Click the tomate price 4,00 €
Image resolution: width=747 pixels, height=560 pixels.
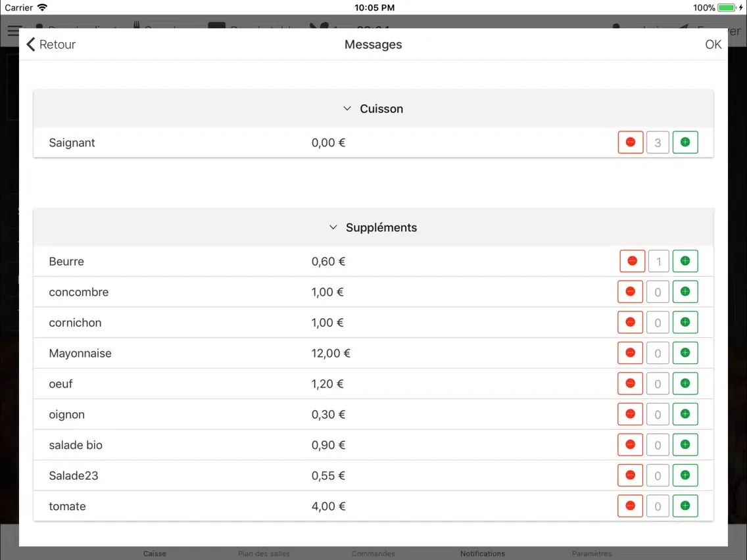pos(328,506)
